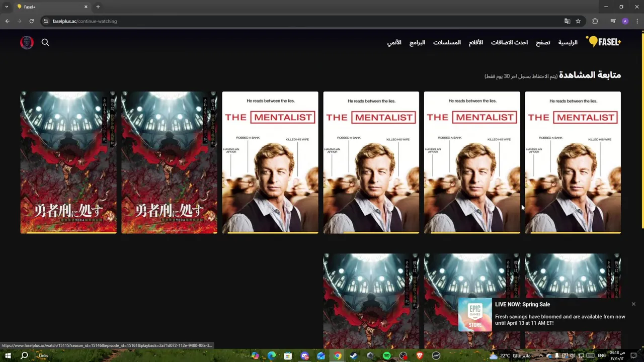The image size is (644, 362).
Task: Open Brave browser from the taskbar
Action: coord(420,356)
